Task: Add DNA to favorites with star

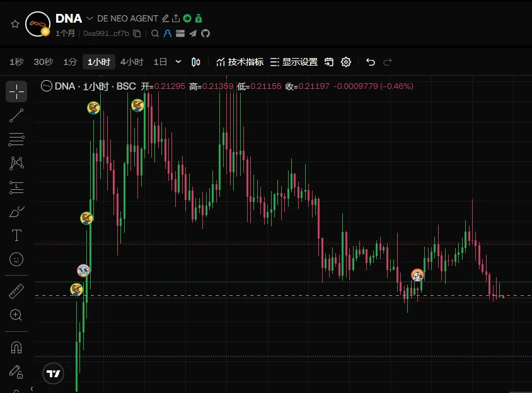Action: 15,24
